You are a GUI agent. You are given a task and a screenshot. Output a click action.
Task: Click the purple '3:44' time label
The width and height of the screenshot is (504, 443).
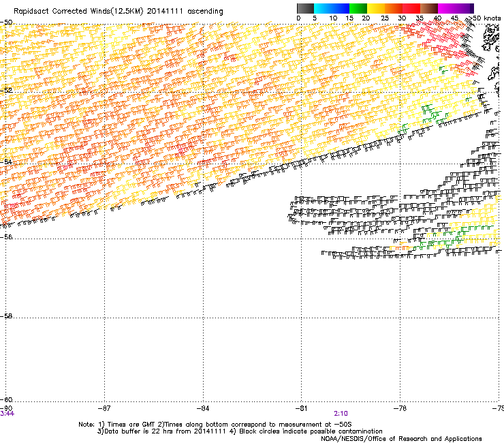pyautogui.click(x=7, y=414)
